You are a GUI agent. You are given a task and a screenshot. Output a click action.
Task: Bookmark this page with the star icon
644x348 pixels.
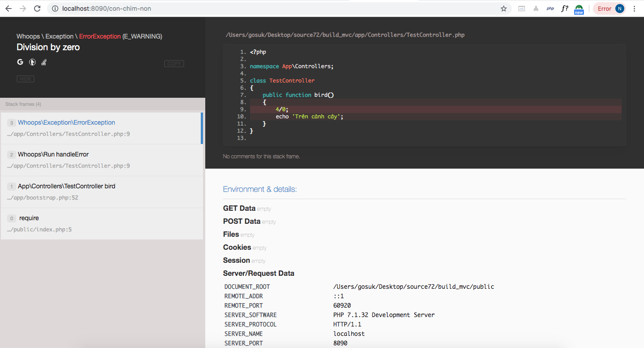pyautogui.click(x=504, y=9)
